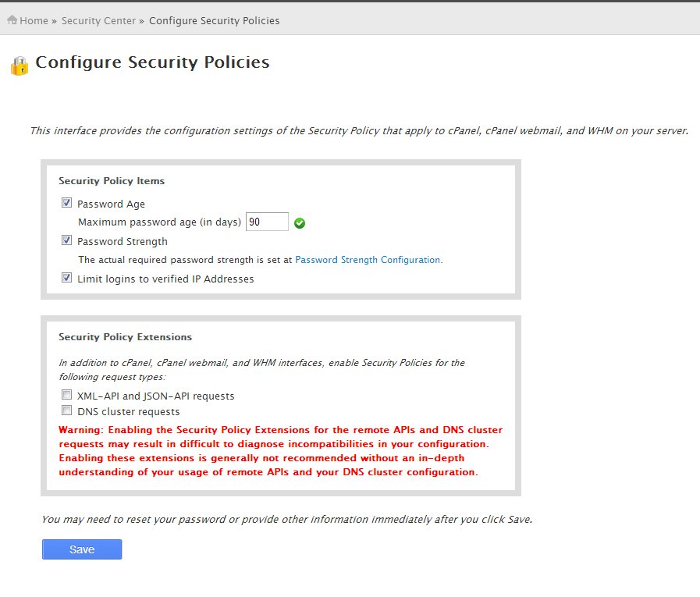Click the DNS cluster requests label
Screen dimensions: 700x597
click(x=129, y=412)
